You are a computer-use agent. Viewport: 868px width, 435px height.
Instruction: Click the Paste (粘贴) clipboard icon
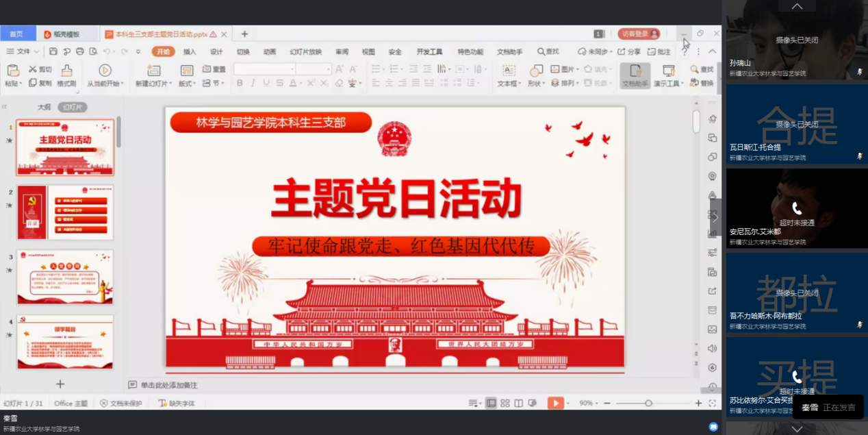tap(12, 70)
